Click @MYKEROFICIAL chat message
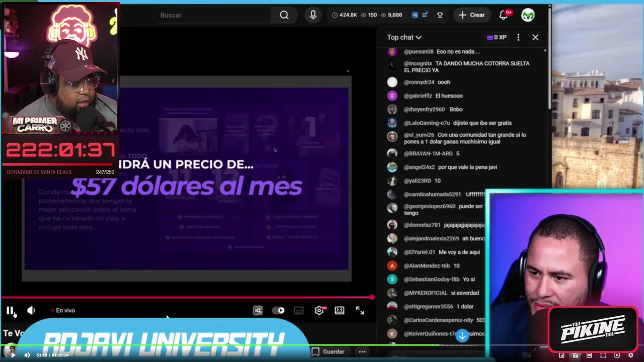Screen dimensions: 644x362 441,293
